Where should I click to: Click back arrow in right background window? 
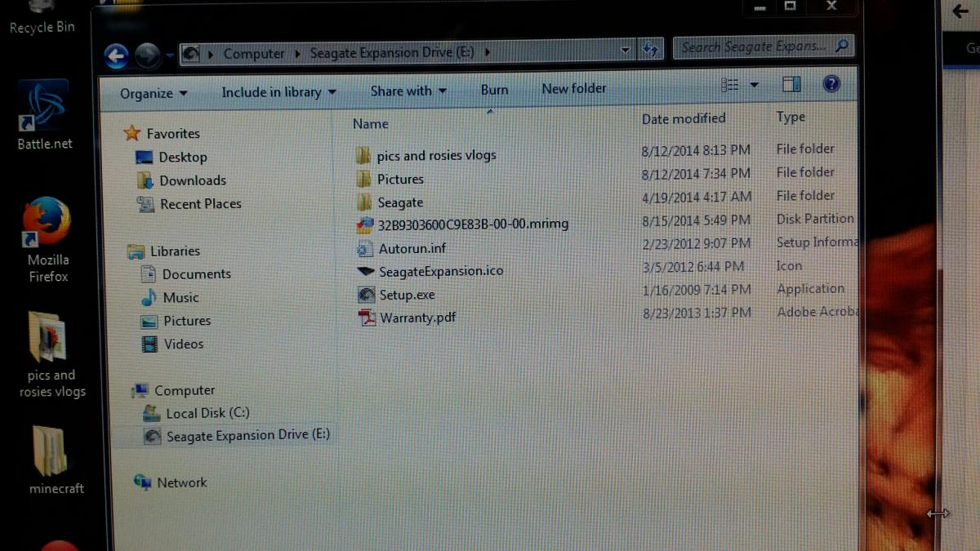960,11
